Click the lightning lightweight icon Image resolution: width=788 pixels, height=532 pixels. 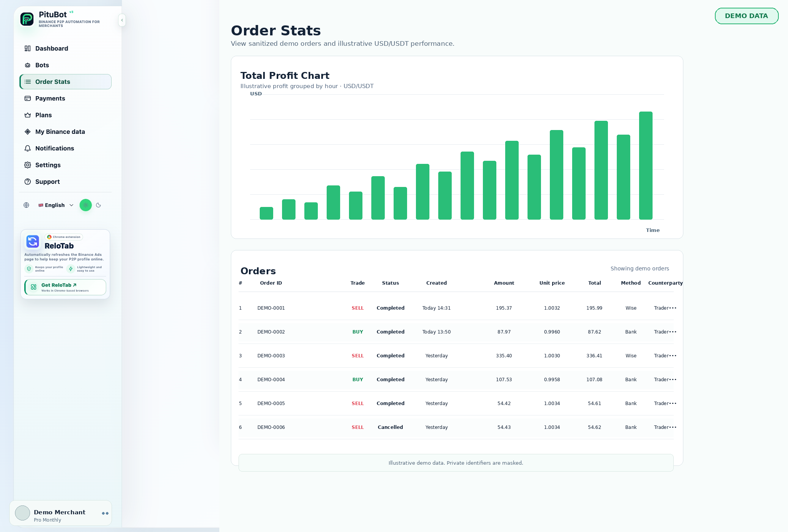tap(71, 269)
